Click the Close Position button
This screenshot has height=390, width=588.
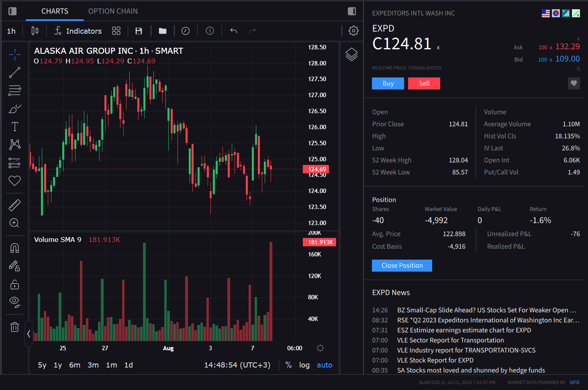402,266
